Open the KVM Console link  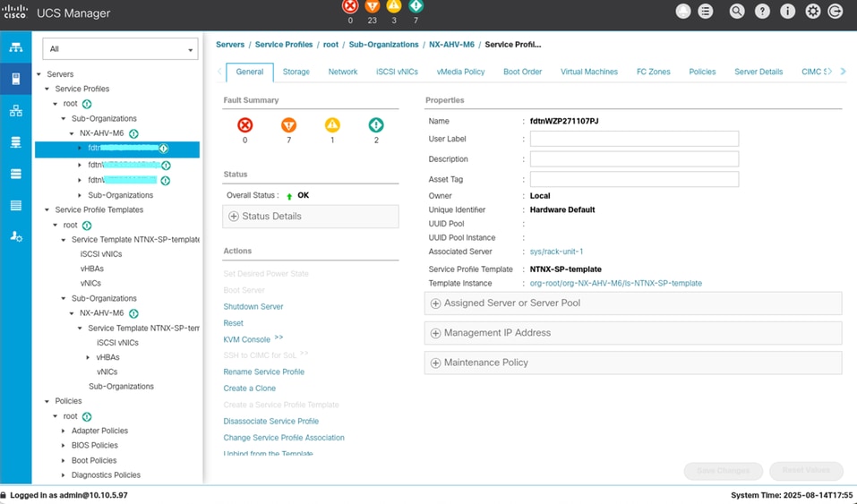pos(247,339)
